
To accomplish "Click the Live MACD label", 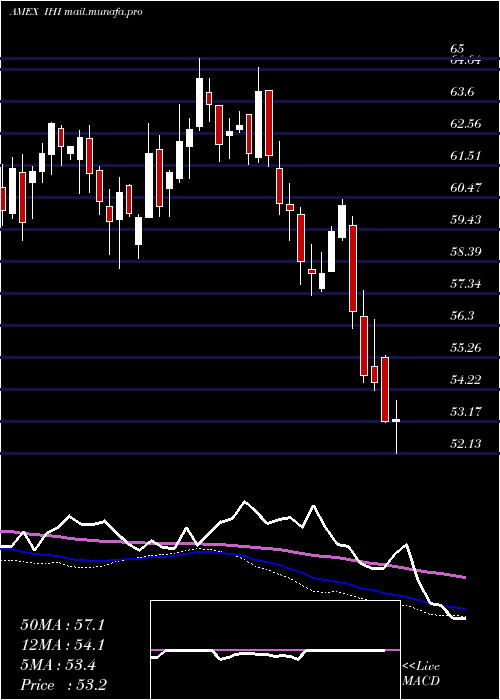I will point(421,674).
